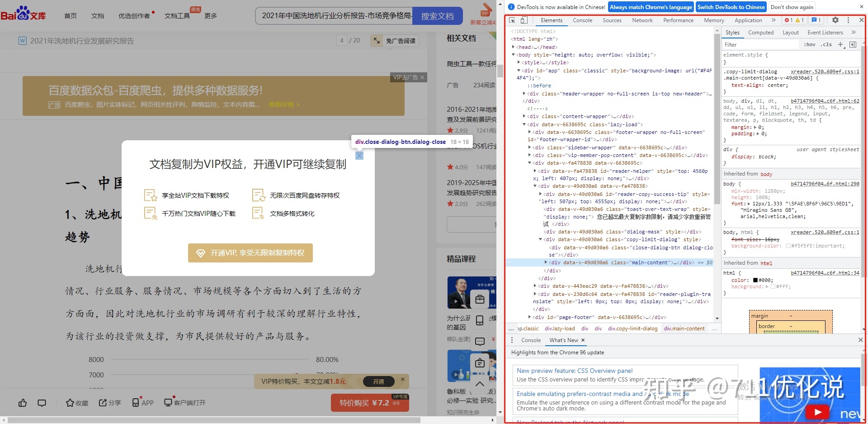Click the comment bubble icon
868x424 pixels.
42,403
